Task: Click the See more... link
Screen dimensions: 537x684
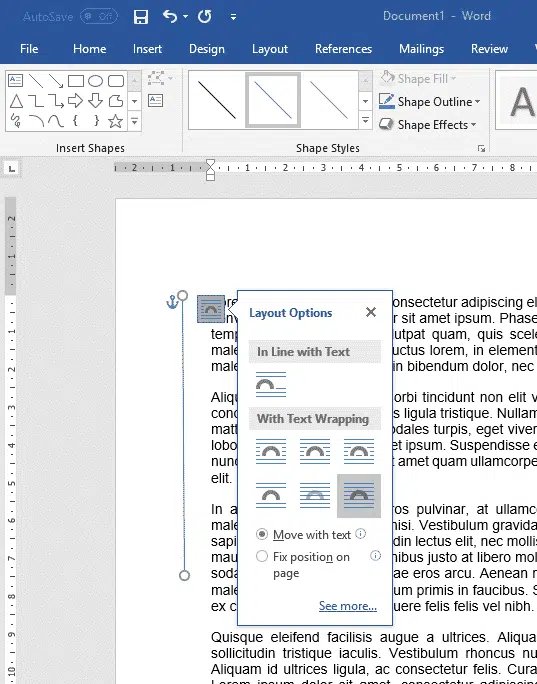Action: 348,606
